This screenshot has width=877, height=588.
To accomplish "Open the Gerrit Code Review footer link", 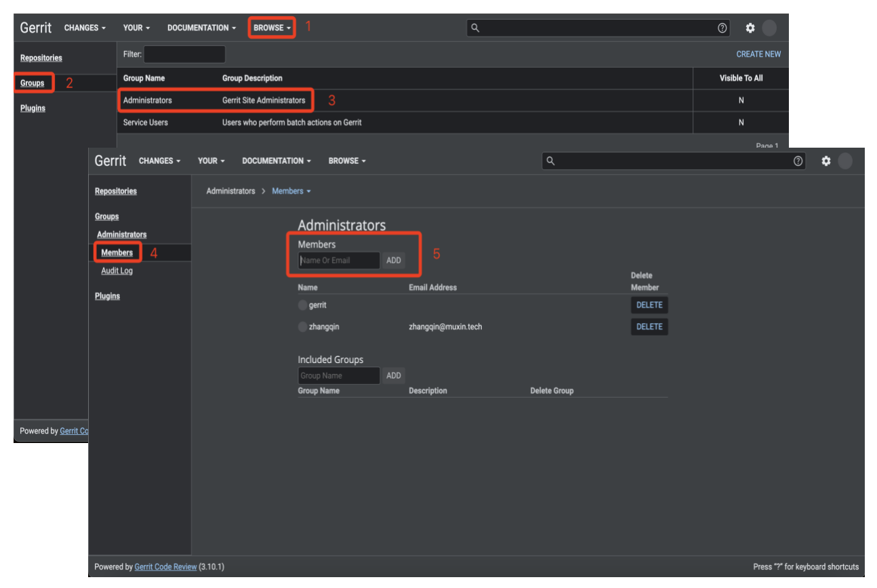I will click(165, 566).
